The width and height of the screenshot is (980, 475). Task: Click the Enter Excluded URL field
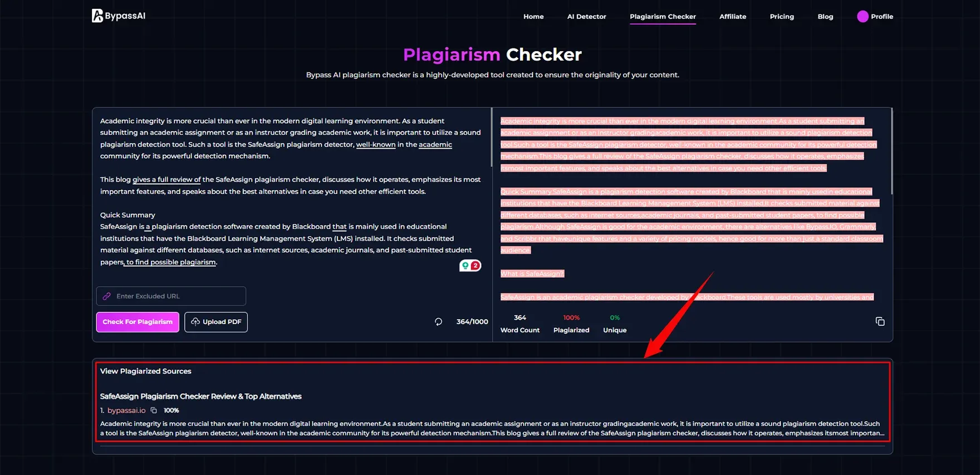point(171,296)
